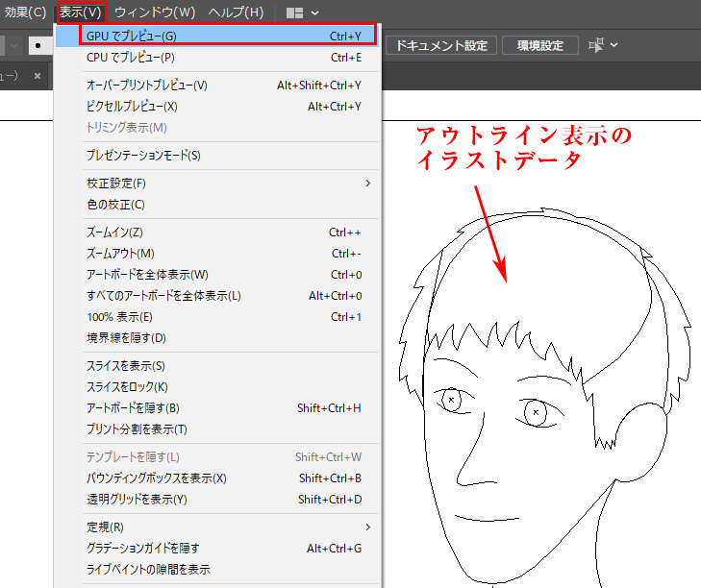Viewport: 701px width, 588px height.
Task: Toggle 境界線を隠す(D)
Action: (x=216, y=338)
